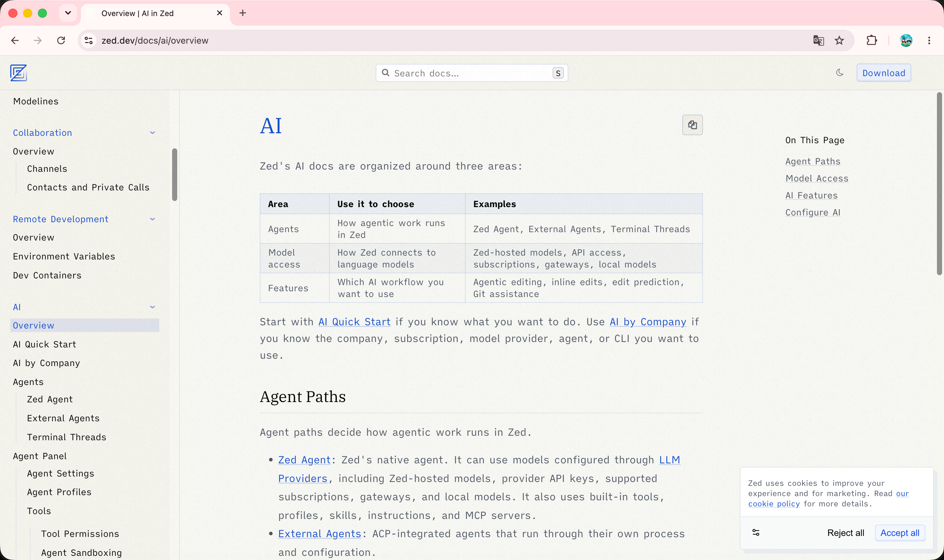This screenshot has height=560, width=944.
Task: Select the Overview | AI in Zed tab
Action: click(155, 13)
